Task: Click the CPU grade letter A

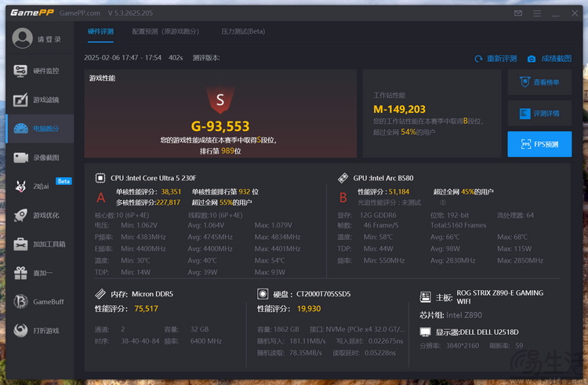Action: [x=101, y=198]
